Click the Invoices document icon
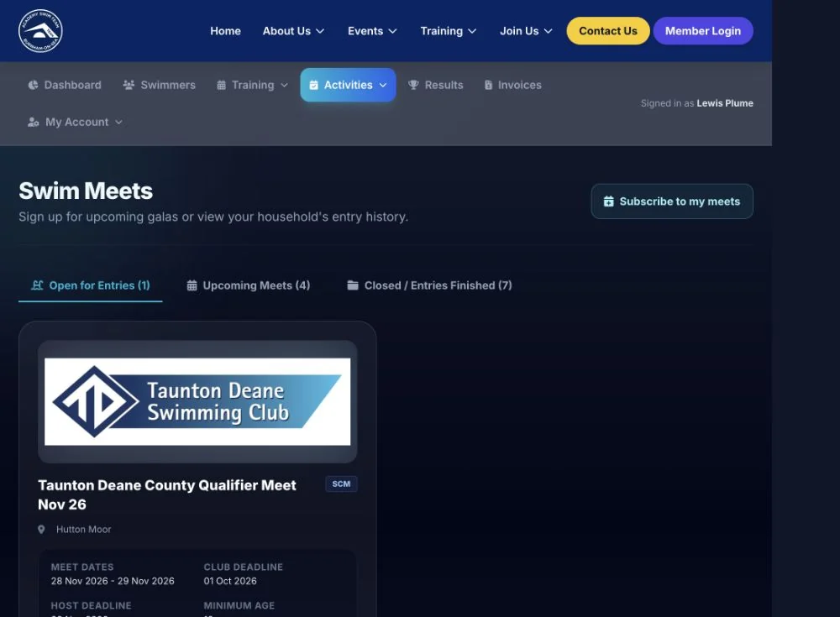The image size is (840, 617). (x=488, y=85)
